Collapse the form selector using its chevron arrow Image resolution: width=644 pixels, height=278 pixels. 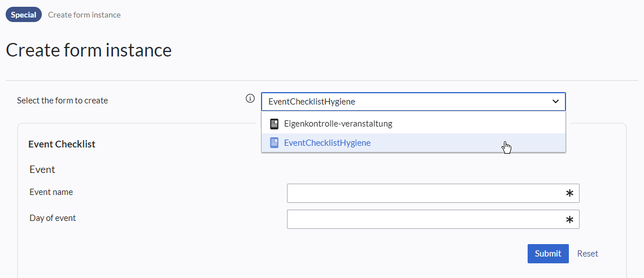[555, 102]
